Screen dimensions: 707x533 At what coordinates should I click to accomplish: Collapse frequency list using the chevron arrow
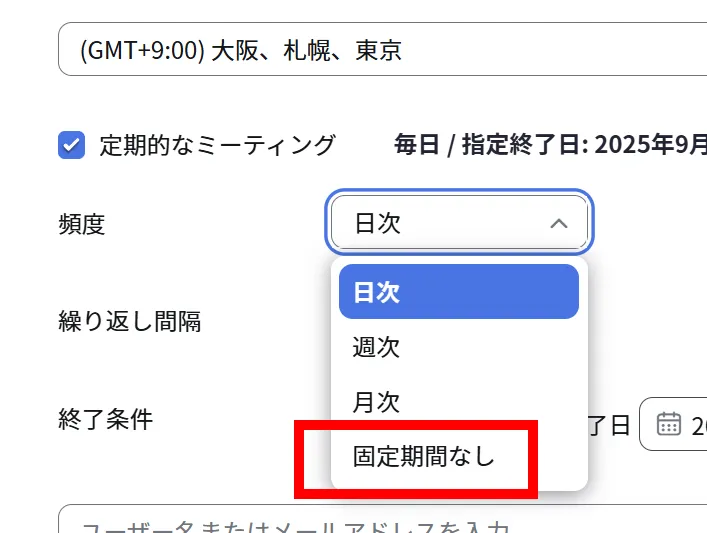tap(559, 223)
